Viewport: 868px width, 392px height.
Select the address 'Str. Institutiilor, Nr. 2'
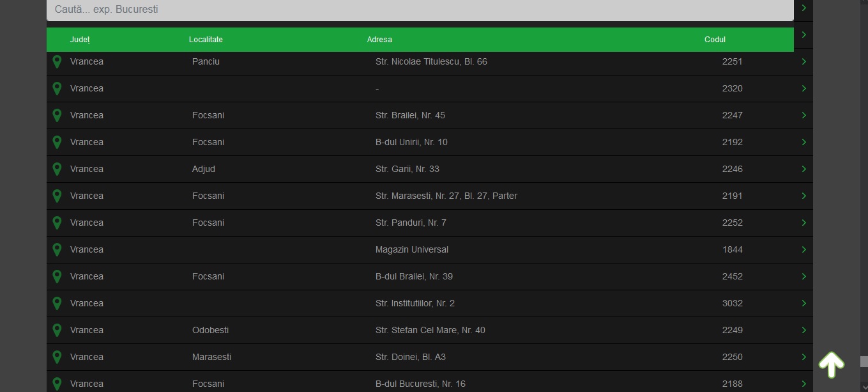click(415, 303)
